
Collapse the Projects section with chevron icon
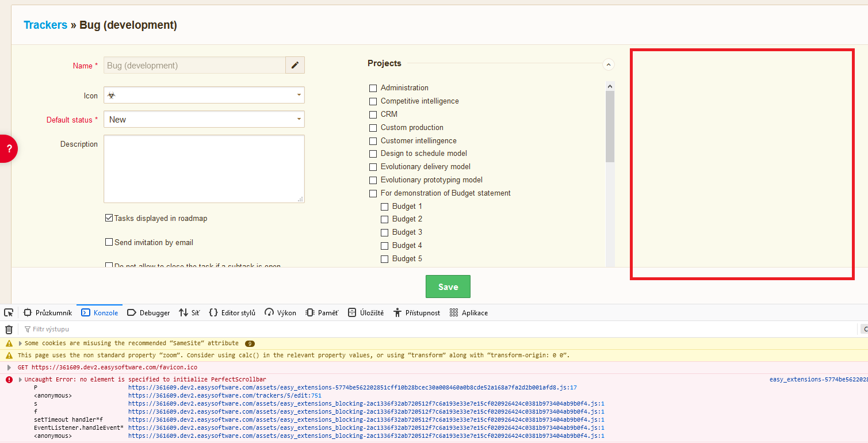[x=609, y=64]
